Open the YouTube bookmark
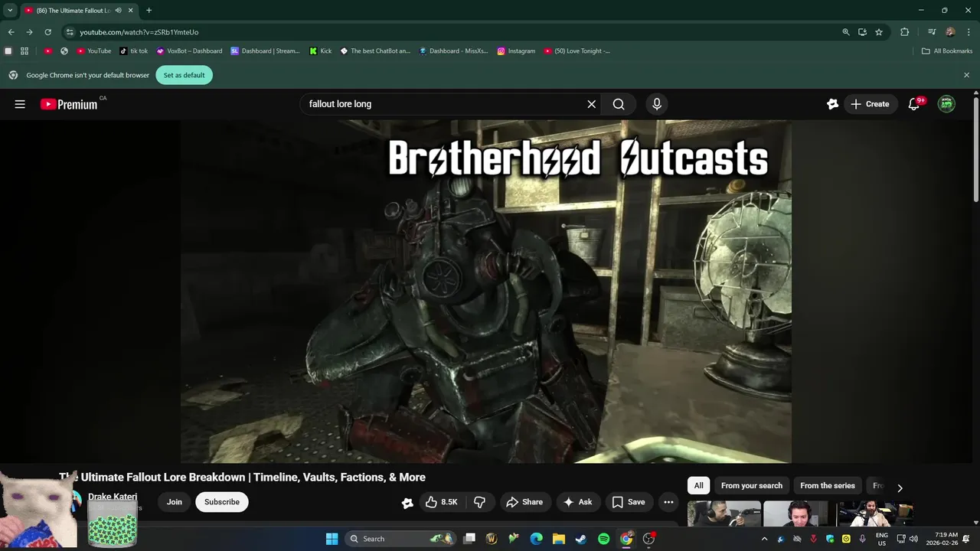This screenshot has width=980, height=551. (x=94, y=51)
